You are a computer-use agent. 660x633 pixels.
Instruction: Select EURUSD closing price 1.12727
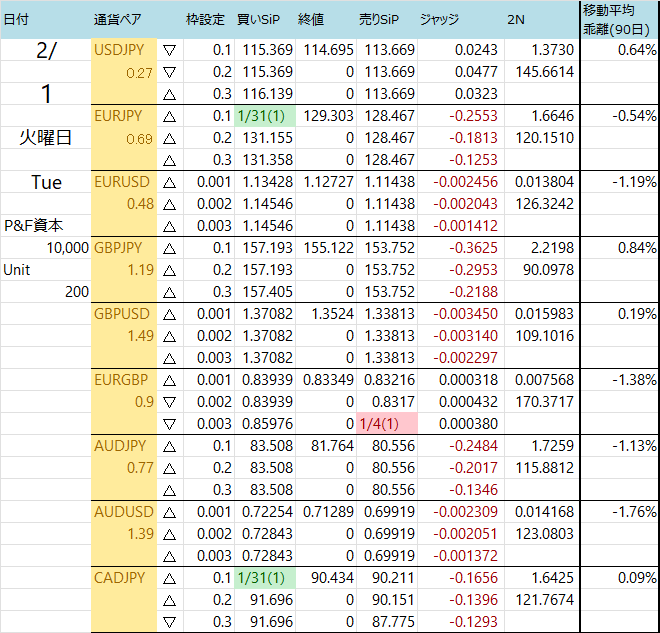[328, 182]
